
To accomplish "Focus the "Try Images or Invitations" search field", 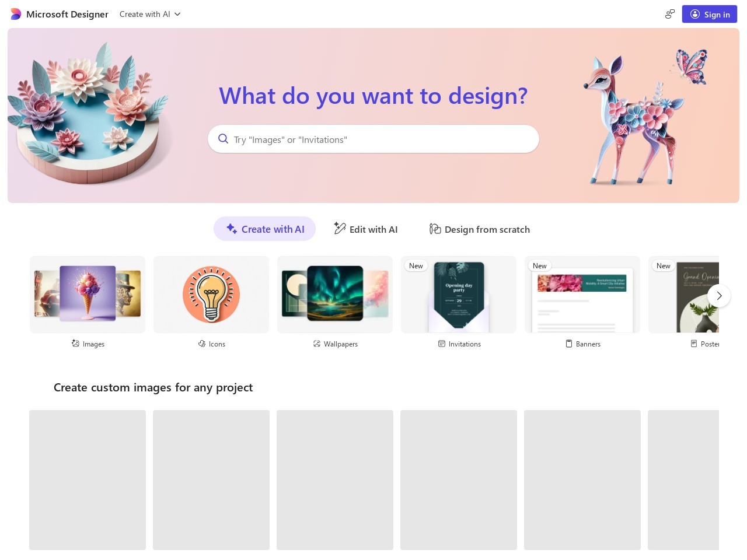I will point(373,139).
